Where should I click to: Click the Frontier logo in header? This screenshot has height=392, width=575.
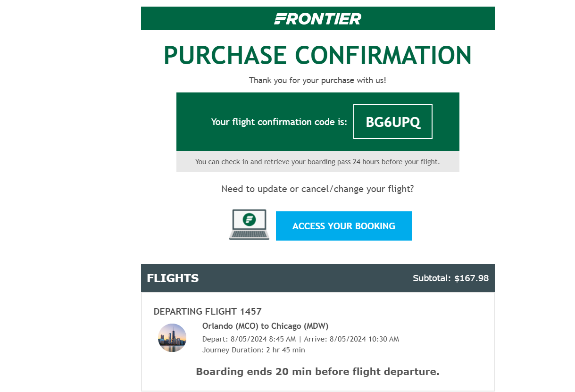click(x=318, y=18)
